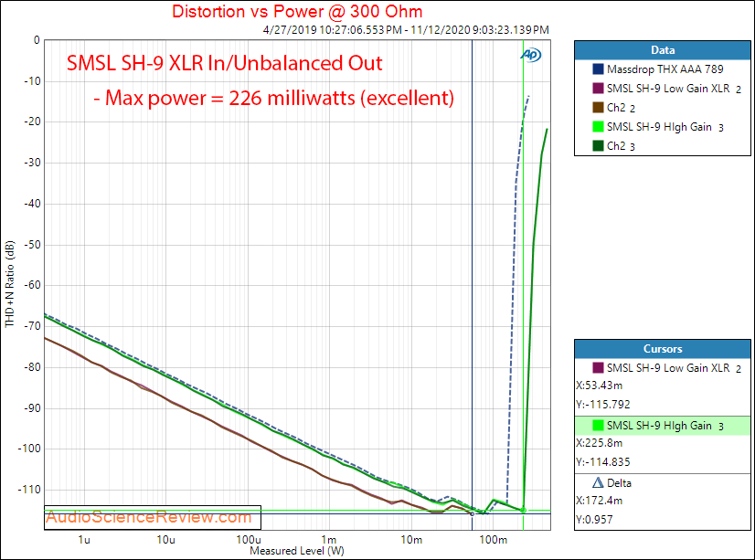The image size is (755, 560).
Task: Click the brown Ch2 2 legend swatch
Action: pos(598,108)
